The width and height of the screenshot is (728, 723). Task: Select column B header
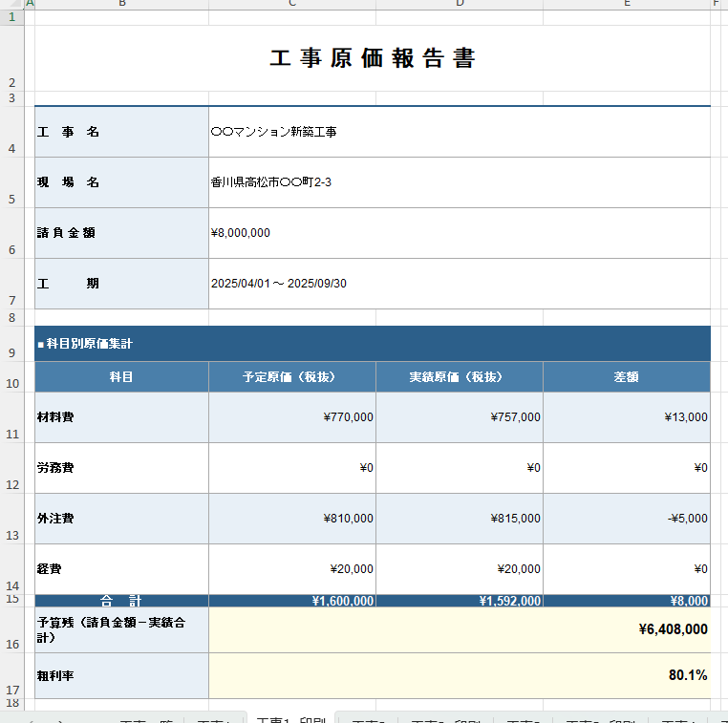[x=121, y=3]
